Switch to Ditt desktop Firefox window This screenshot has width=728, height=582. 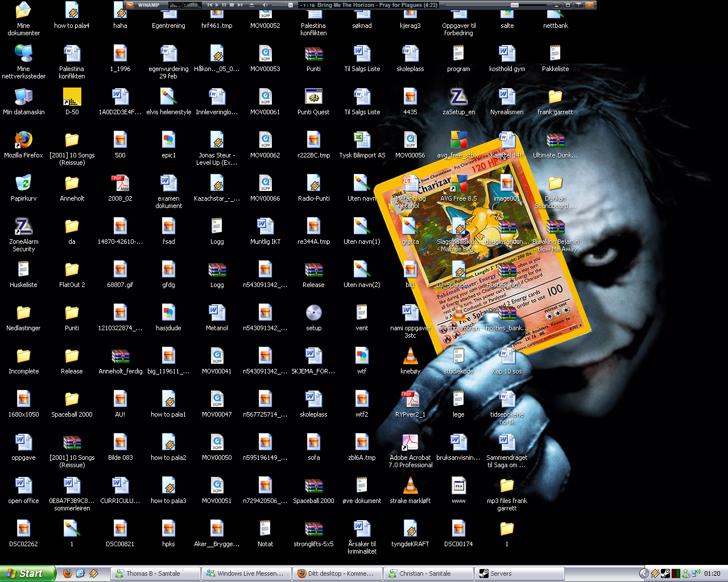point(337,573)
